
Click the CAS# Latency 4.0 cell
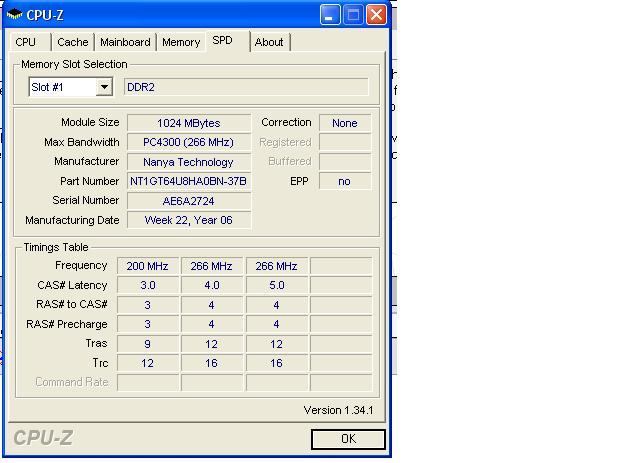click(x=212, y=285)
